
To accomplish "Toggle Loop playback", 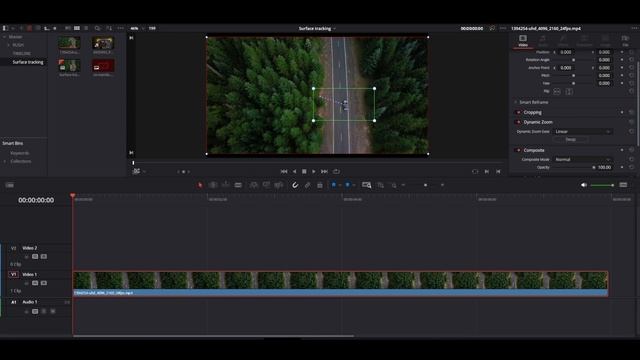I will tap(336, 171).
